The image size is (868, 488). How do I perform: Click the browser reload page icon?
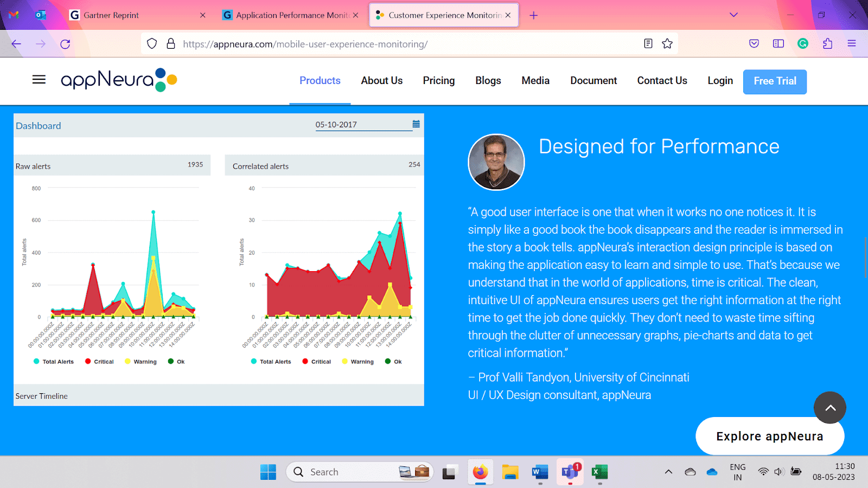65,44
